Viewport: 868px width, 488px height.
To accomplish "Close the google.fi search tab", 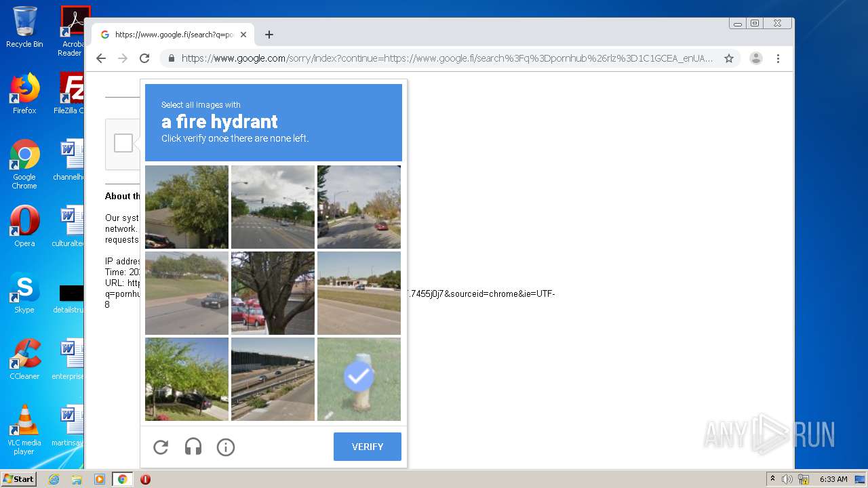I will (243, 35).
